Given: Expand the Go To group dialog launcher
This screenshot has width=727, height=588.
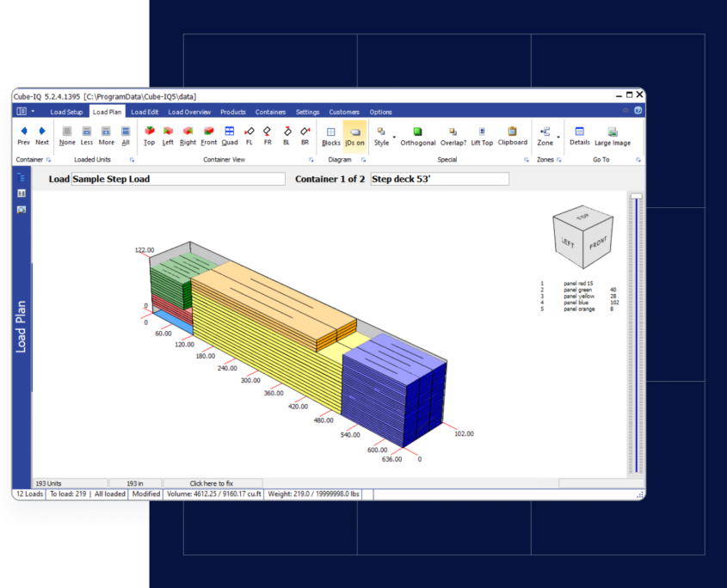Looking at the screenshot, I should (x=638, y=160).
